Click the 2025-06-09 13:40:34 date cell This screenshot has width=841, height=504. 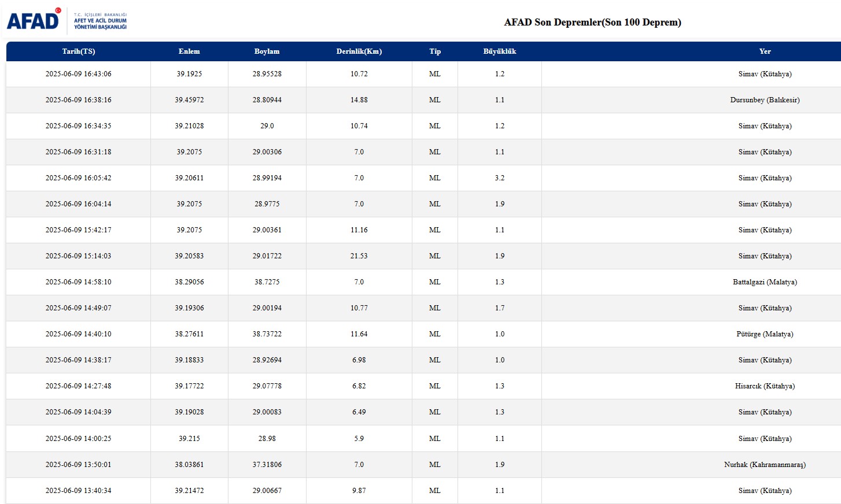[x=79, y=491]
